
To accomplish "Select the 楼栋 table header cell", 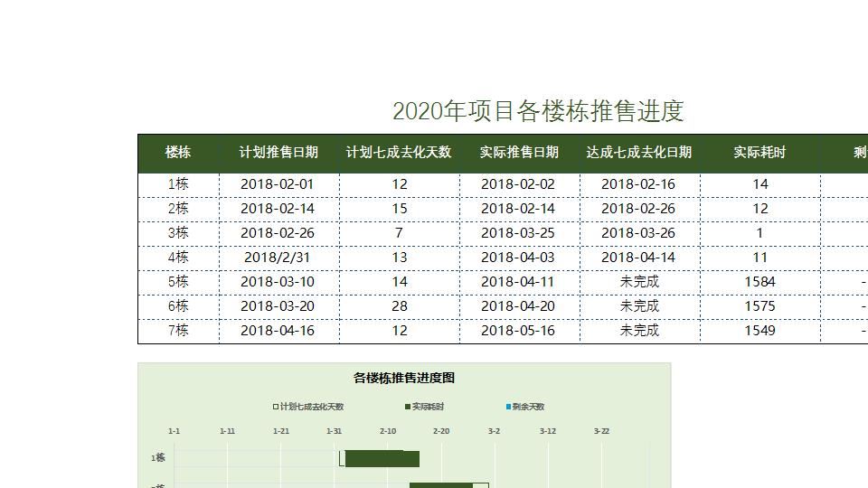I will pyautogui.click(x=178, y=153).
